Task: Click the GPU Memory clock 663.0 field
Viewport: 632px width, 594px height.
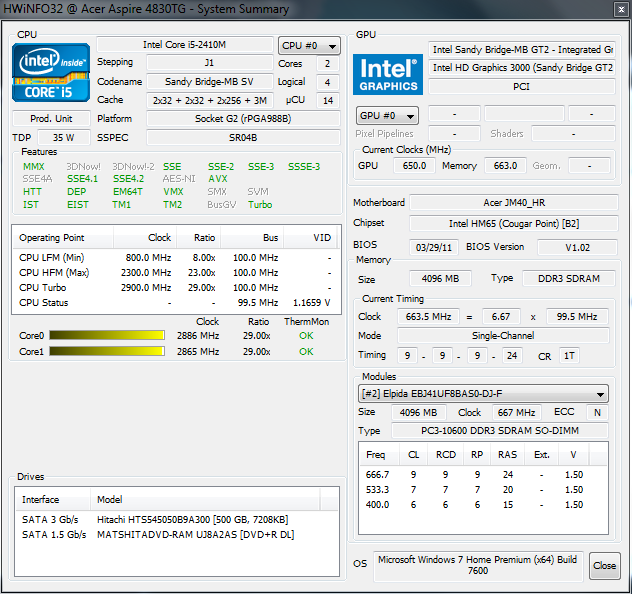Action: click(505, 166)
